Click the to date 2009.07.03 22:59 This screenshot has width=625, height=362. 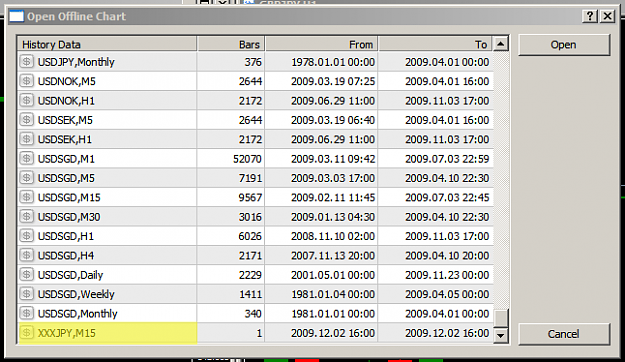[447, 159]
